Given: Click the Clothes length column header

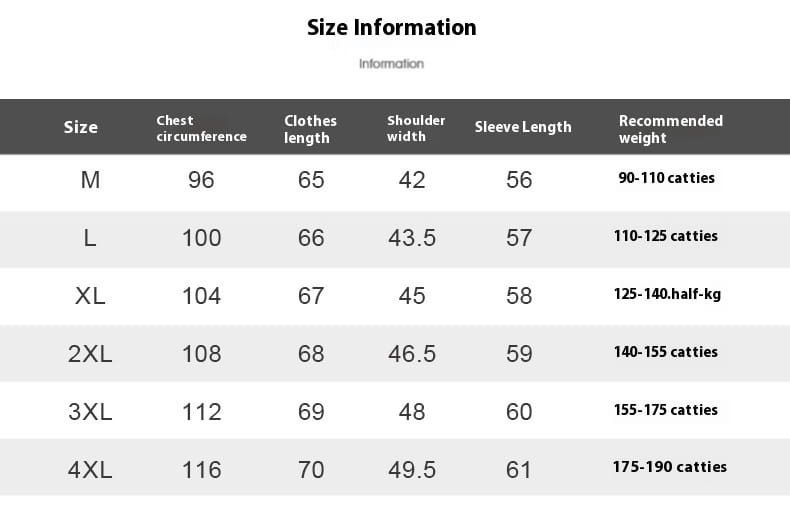Looking at the screenshot, I should click(310, 129).
